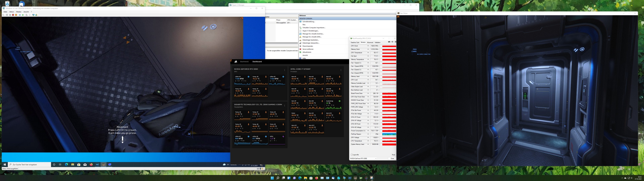Click the PerfCap Reason colored graph bar

click(389, 134)
